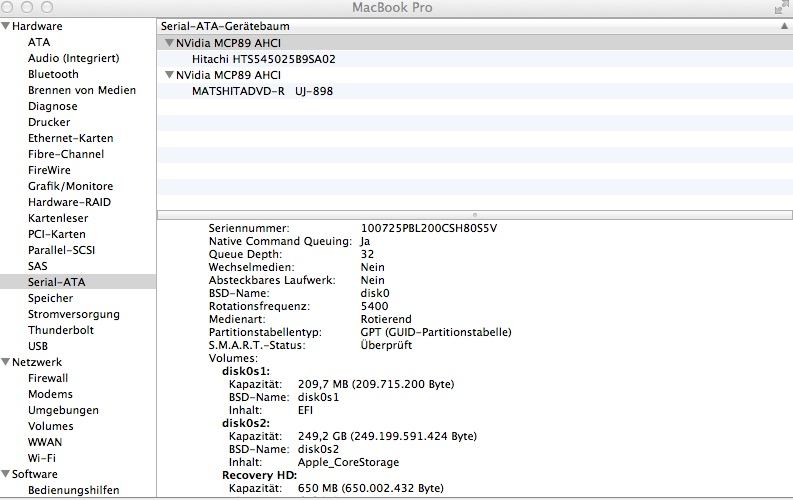The image size is (793, 500).
Task: Select Wi-Fi under Netzwerk
Action: point(41,458)
